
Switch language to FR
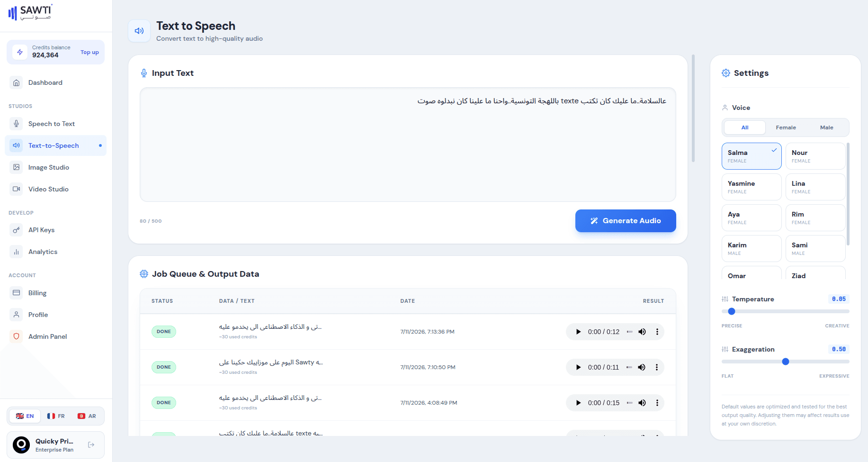click(x=56, y=416)
